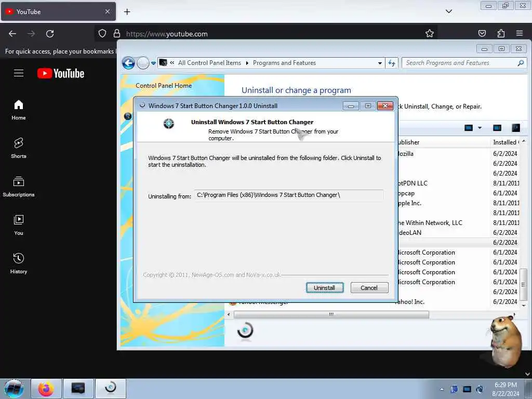This screenshot has width=532, height=399.
Task: Close the YouTube tab
Action: pos(107,11)
